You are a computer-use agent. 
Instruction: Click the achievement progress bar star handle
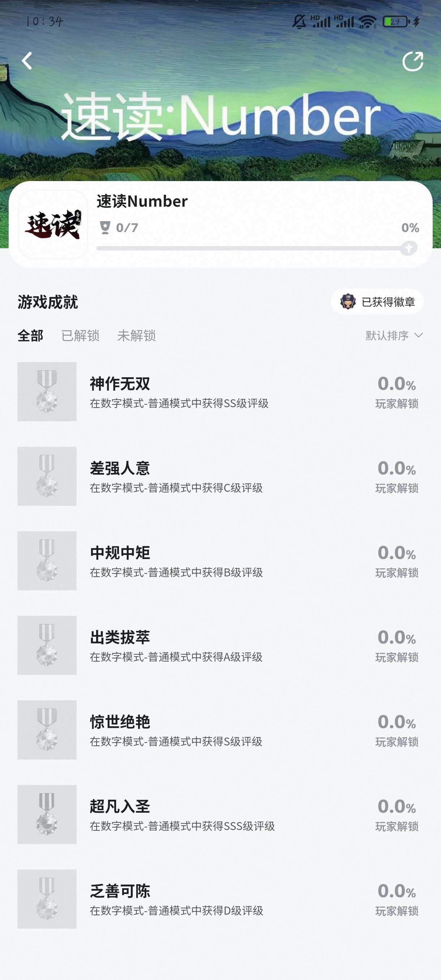[x=409, y=248]
